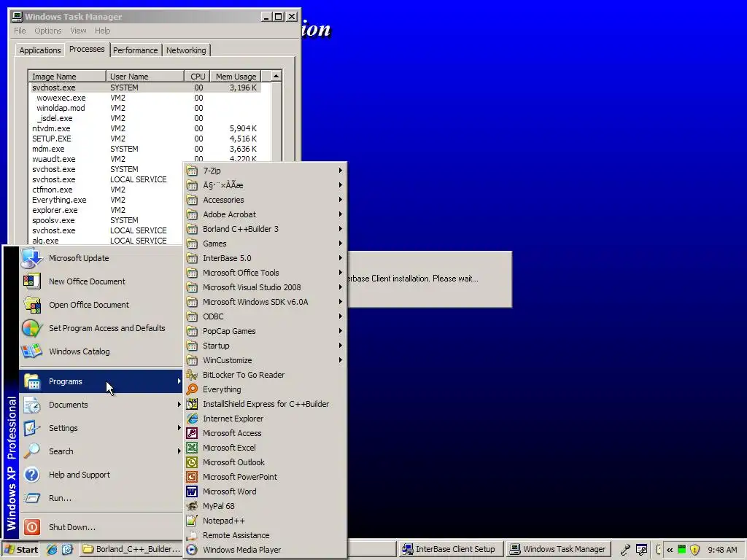The image size is (747, 560).
Task: Open the Accessories folder icon
Action: pyautogui.click(x=192, y=200)
